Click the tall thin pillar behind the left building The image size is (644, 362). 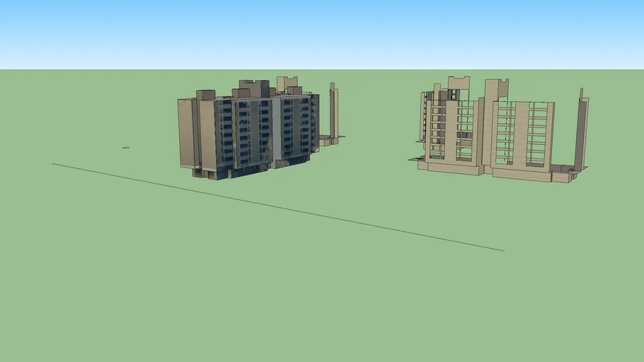[x=333, y=113]
